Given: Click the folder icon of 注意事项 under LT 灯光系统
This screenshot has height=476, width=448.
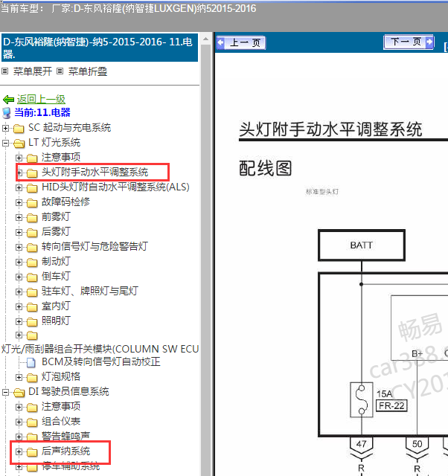Looking at the screenshot, I should 32,158.
